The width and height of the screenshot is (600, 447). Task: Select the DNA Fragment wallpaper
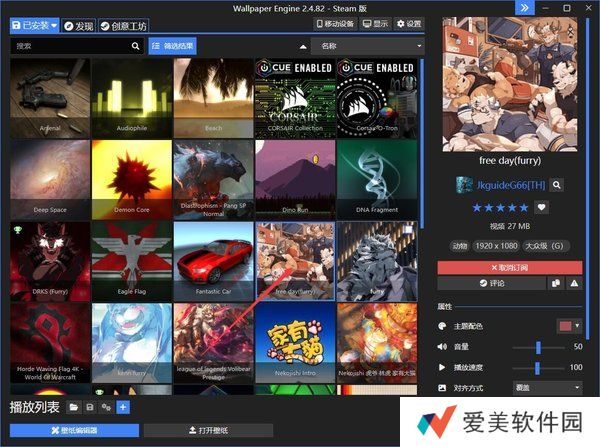pos(377,180)
